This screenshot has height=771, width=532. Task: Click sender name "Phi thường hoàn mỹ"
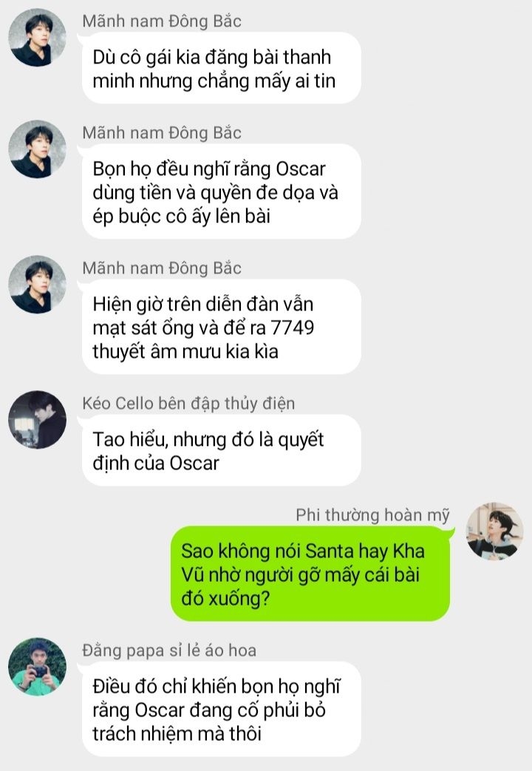[x=372, y=515]
